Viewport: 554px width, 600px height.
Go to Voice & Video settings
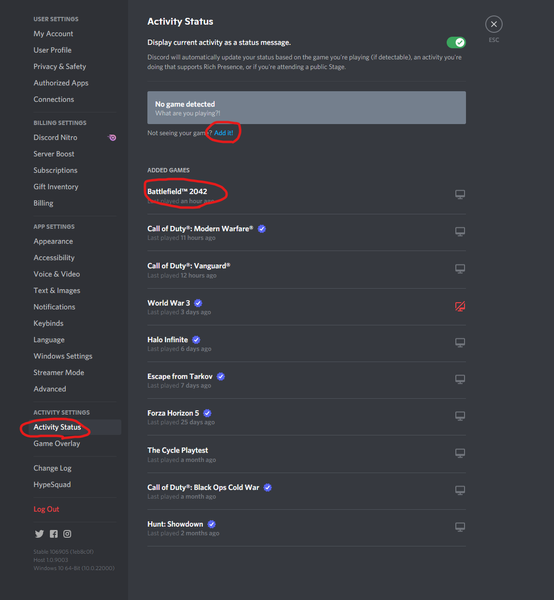click(x=57, y=274)
